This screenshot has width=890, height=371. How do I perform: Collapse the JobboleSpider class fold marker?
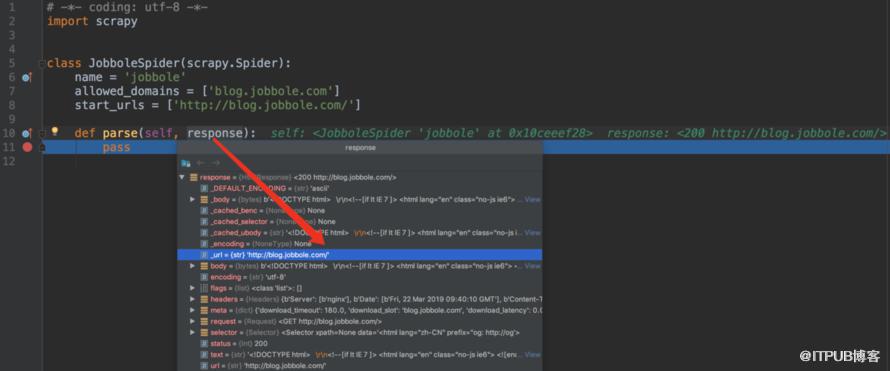(41, 64)
